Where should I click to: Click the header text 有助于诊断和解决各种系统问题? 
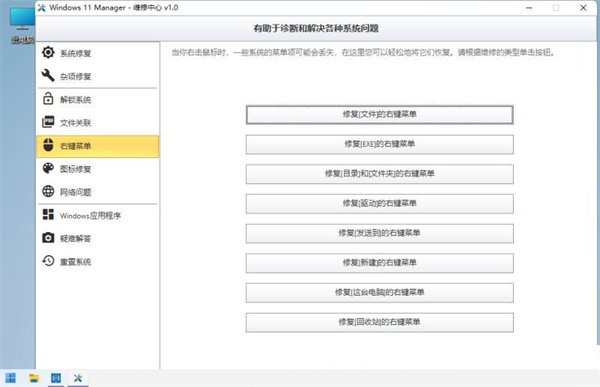click(x=316, y=28)
